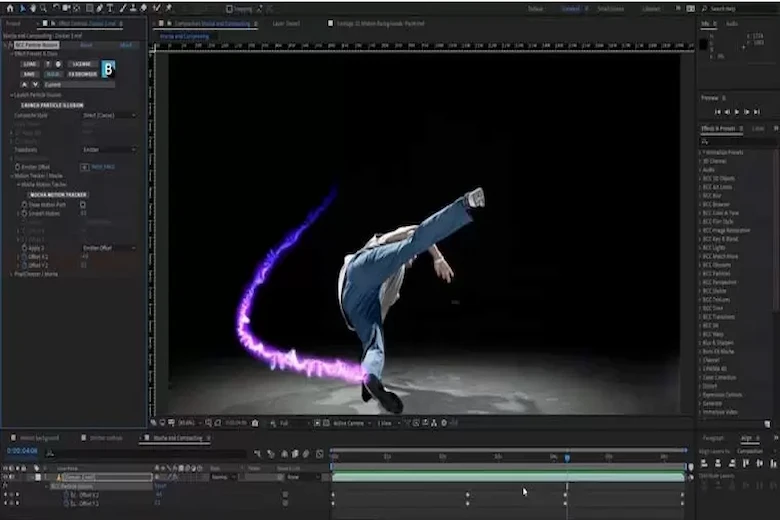
Task: Select the Small Screen workspace
Action: pos(611,8)
